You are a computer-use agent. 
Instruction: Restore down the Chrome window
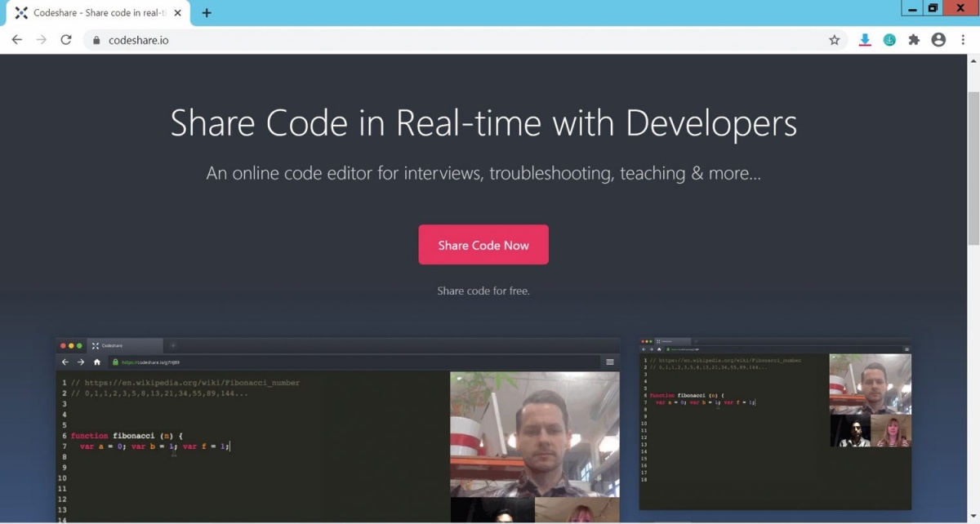coord(933,8)
